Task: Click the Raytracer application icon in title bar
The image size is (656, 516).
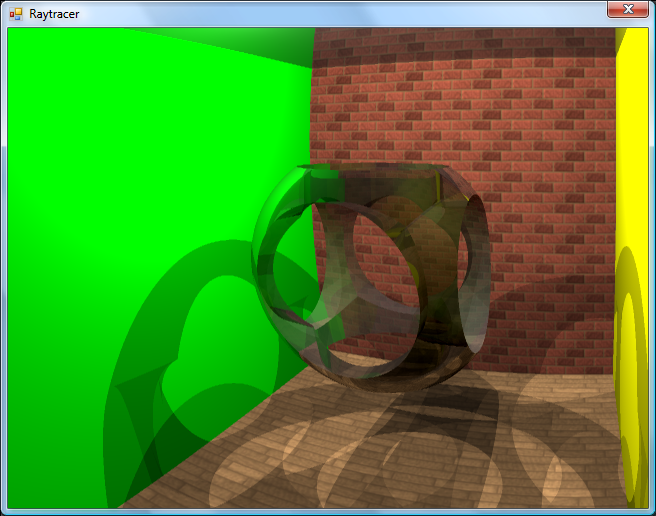Action: click(x=16, y=13)
